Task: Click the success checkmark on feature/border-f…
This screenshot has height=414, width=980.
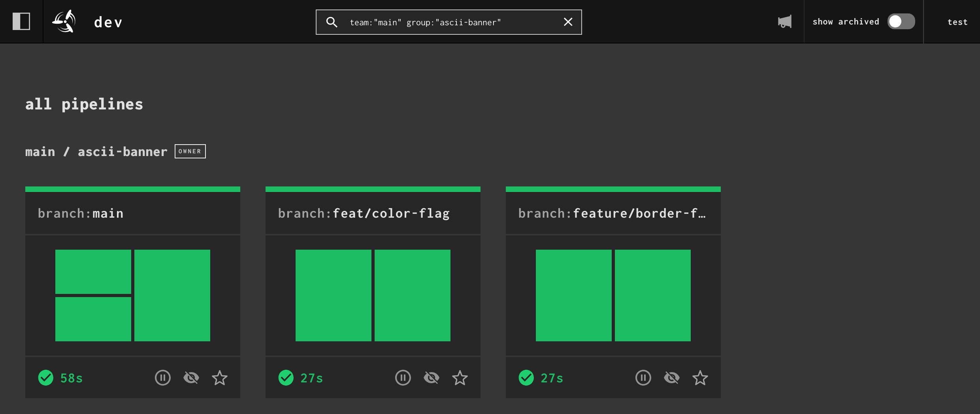Action: tap(526, 378)
